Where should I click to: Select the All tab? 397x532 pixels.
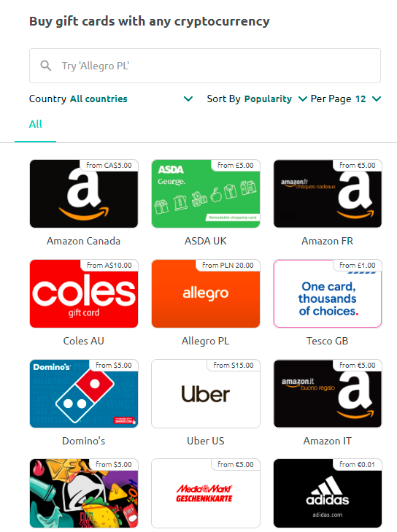click(x=35, y=124)
